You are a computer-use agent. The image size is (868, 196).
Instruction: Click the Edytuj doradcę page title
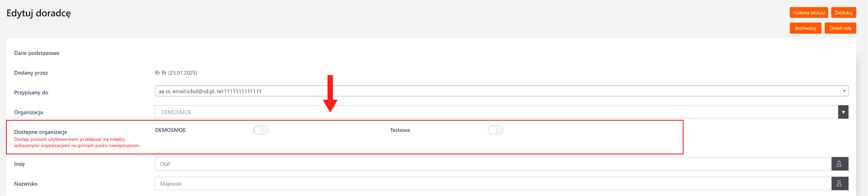point(39,13)
